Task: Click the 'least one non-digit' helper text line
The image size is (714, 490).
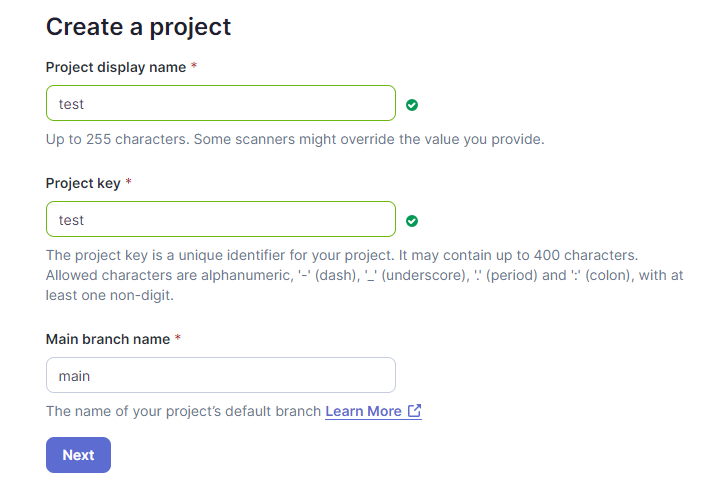Action: pos(110,295)
